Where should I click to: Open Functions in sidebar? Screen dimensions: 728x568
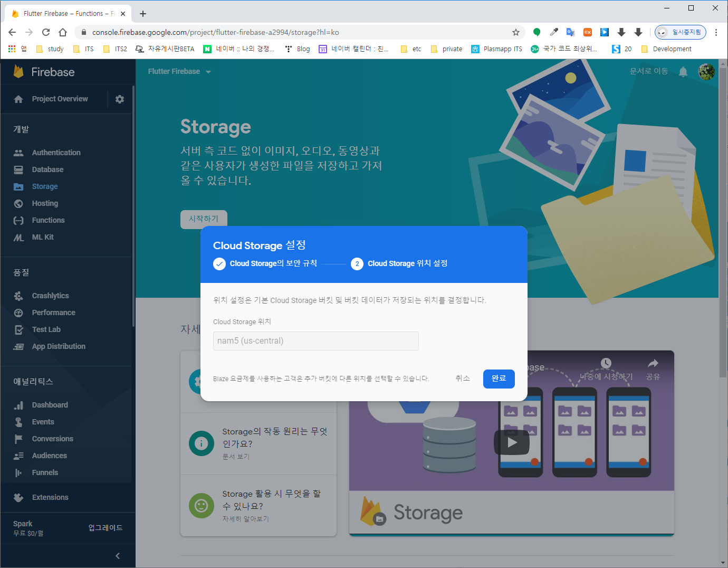(x=48, y=220)
